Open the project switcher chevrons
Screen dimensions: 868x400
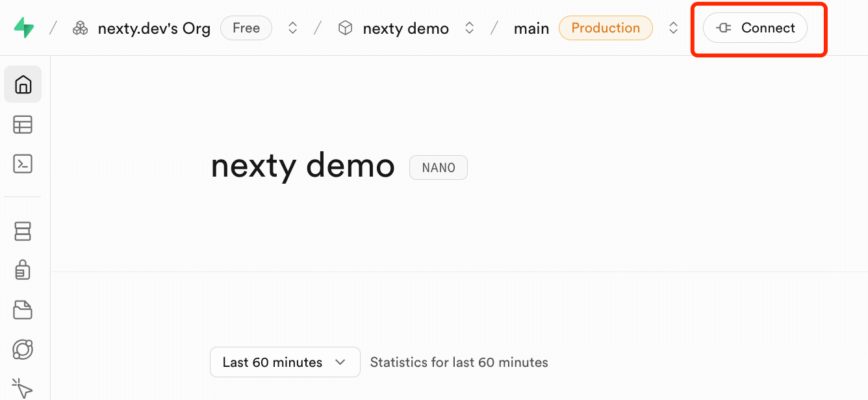[469, 29]
